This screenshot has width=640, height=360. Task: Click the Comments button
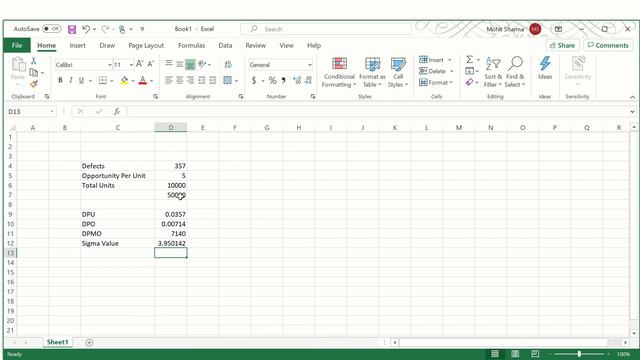[608, 45]
